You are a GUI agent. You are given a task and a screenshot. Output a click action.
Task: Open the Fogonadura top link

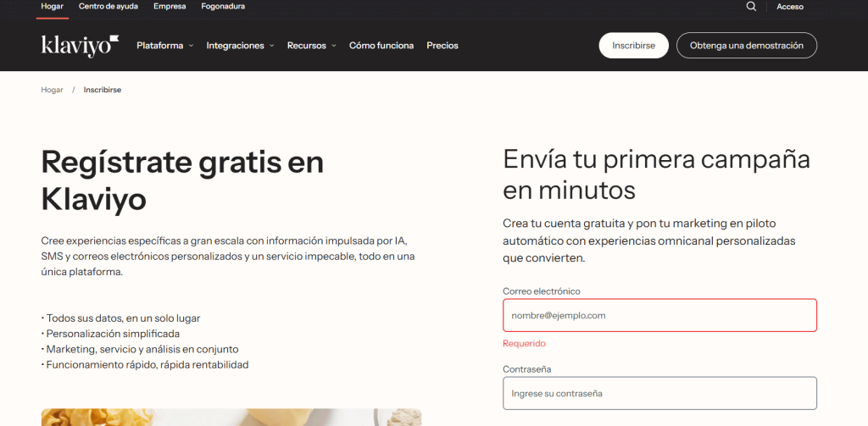223,7
